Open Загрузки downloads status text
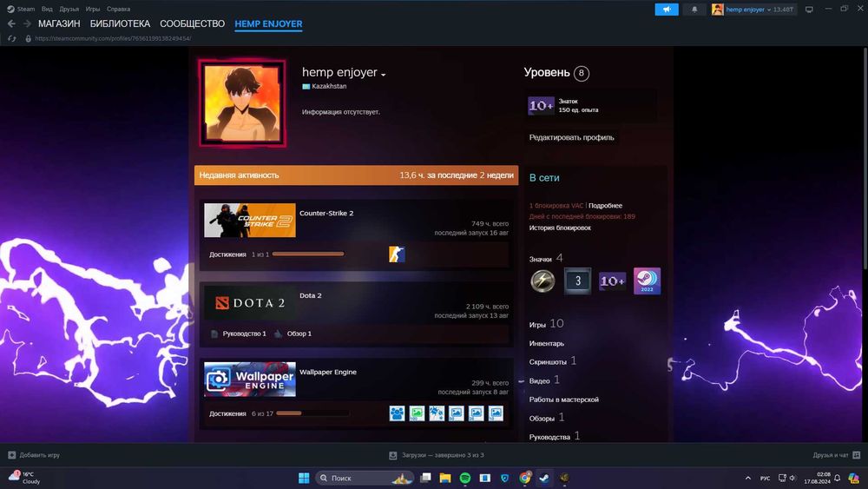868x489 pixels. click(x=443, y=455)
